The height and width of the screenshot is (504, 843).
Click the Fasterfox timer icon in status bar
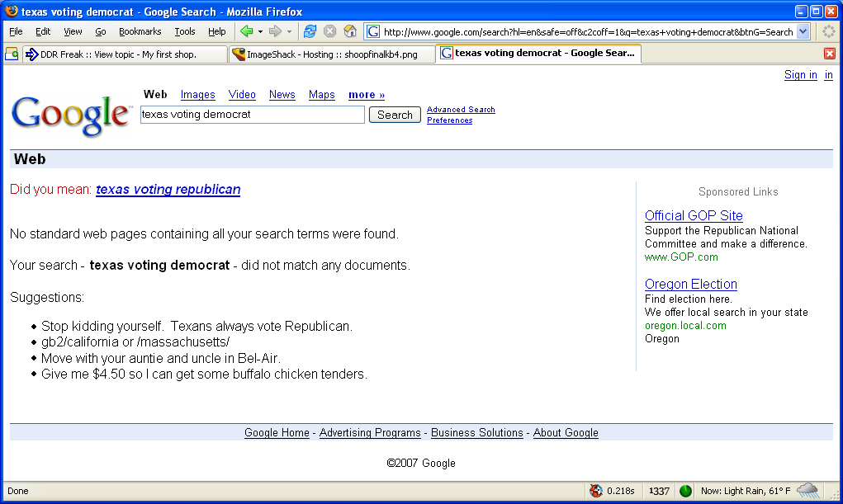click(595, 491)
